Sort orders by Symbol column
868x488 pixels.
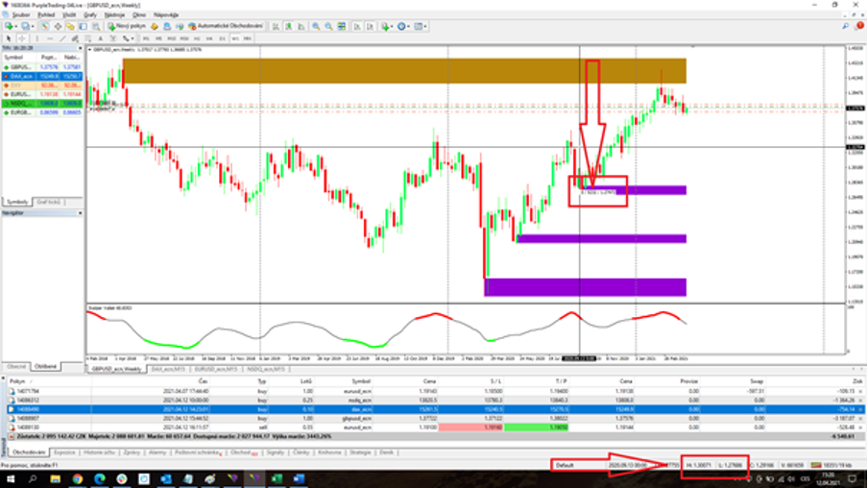[x=361, y=381]
